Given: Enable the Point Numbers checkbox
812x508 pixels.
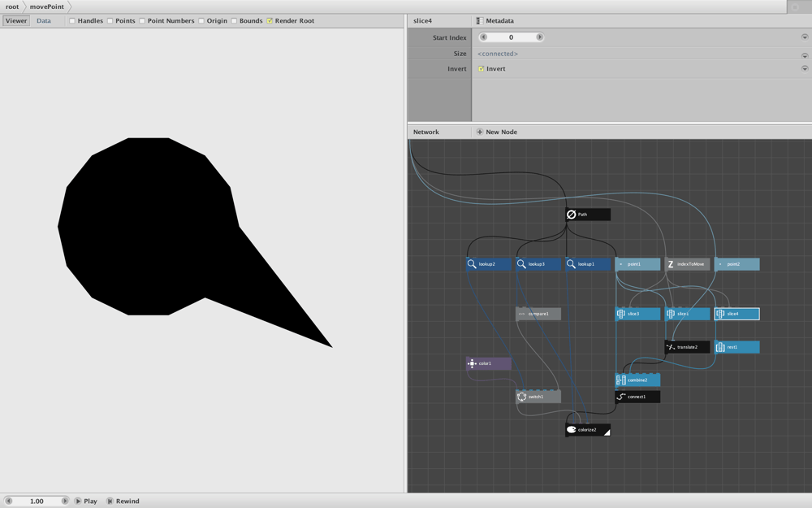Looking at the screenshot, I should (142, 21).
